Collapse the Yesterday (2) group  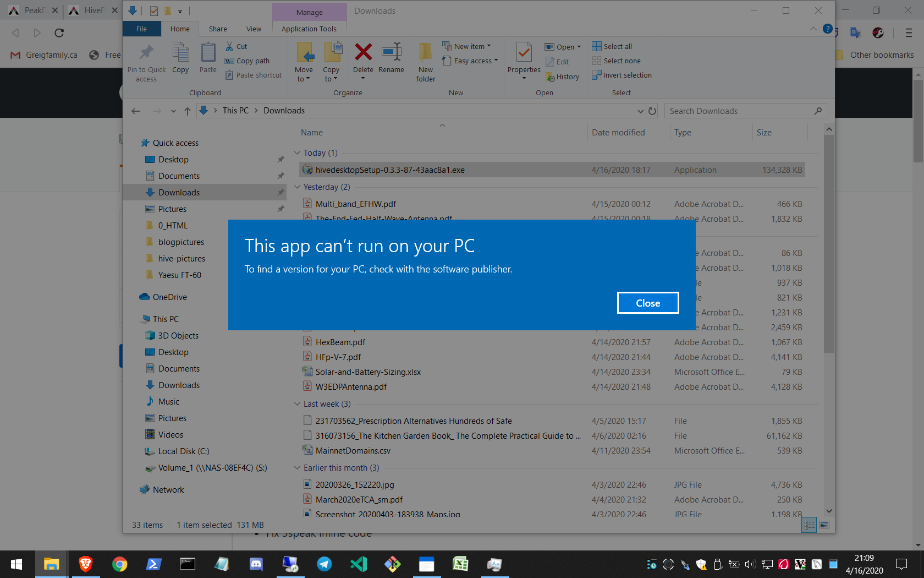[297, 187]
